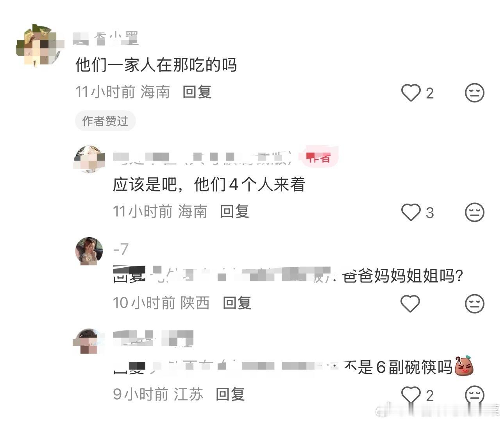Open the Jiangsu commenter's avatar
The width and height of the screenshot is (504, 422).
click(89, 342)
